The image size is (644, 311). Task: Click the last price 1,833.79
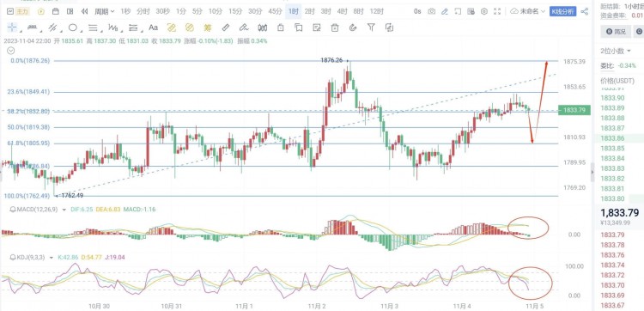[x=620, y=213]
